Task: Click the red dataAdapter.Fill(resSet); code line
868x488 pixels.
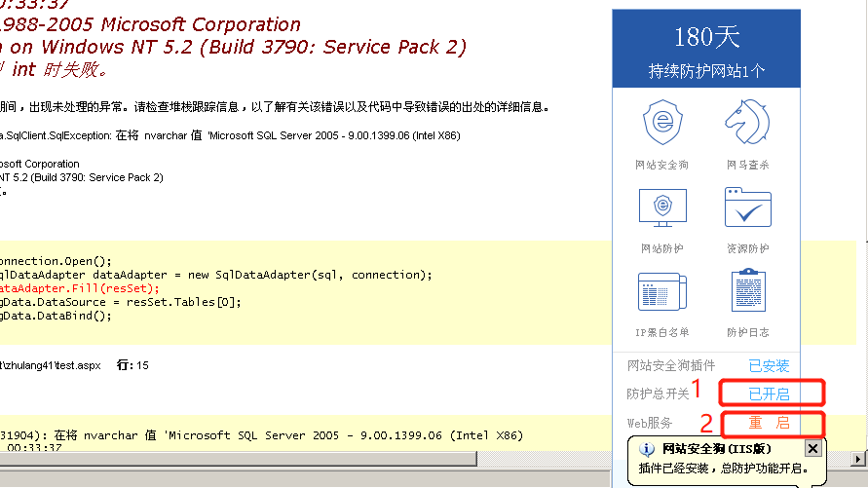Action: click(80, 288)
